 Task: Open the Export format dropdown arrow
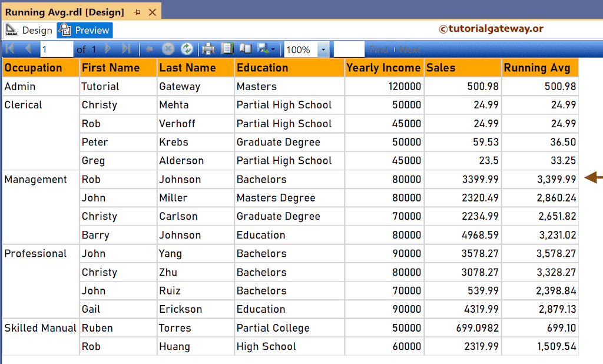(273, 49)
